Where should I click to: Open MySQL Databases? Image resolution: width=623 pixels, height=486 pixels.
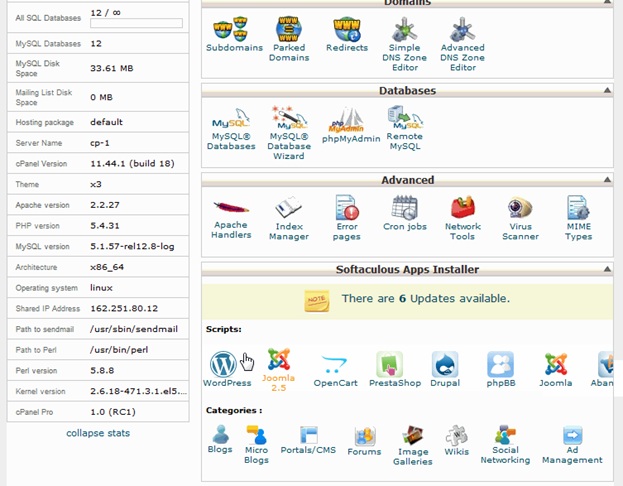pos(231,129)
